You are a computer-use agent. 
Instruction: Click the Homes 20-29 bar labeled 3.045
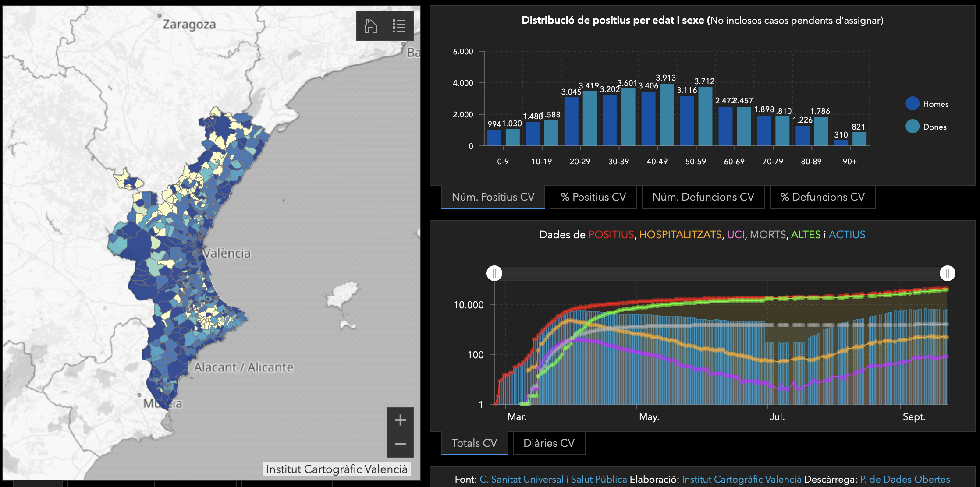coord(572,122)
